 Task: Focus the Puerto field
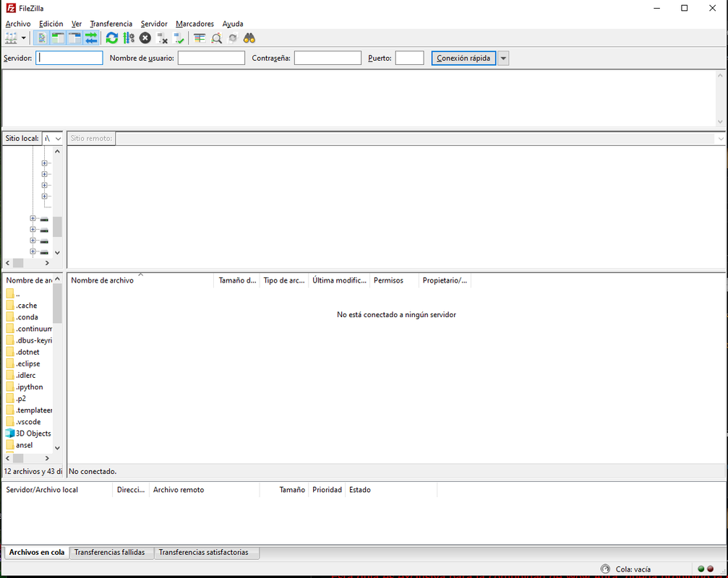409,58
